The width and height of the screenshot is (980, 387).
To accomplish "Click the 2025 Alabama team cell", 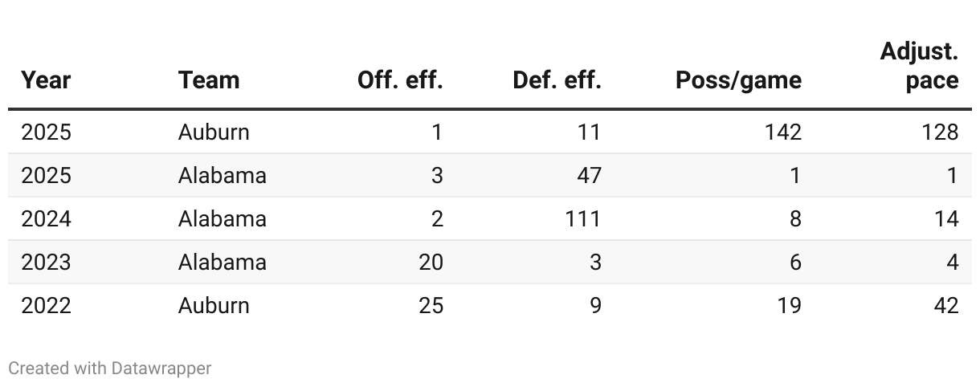I will coord(223,175).
